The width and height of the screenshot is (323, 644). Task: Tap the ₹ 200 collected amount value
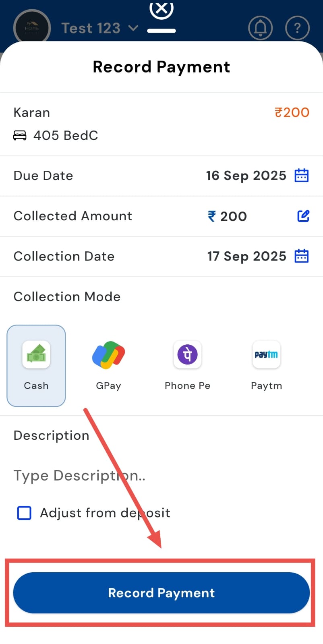228,216
